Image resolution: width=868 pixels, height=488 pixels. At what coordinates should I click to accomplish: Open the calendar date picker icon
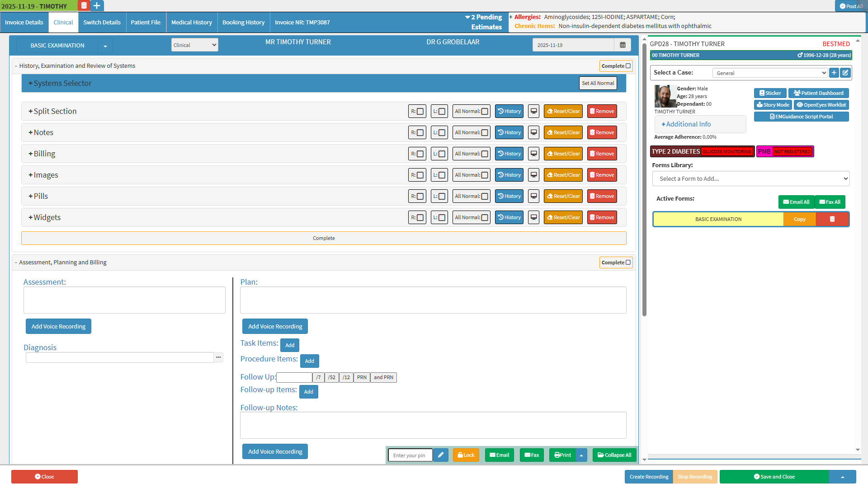coord(623,45)
